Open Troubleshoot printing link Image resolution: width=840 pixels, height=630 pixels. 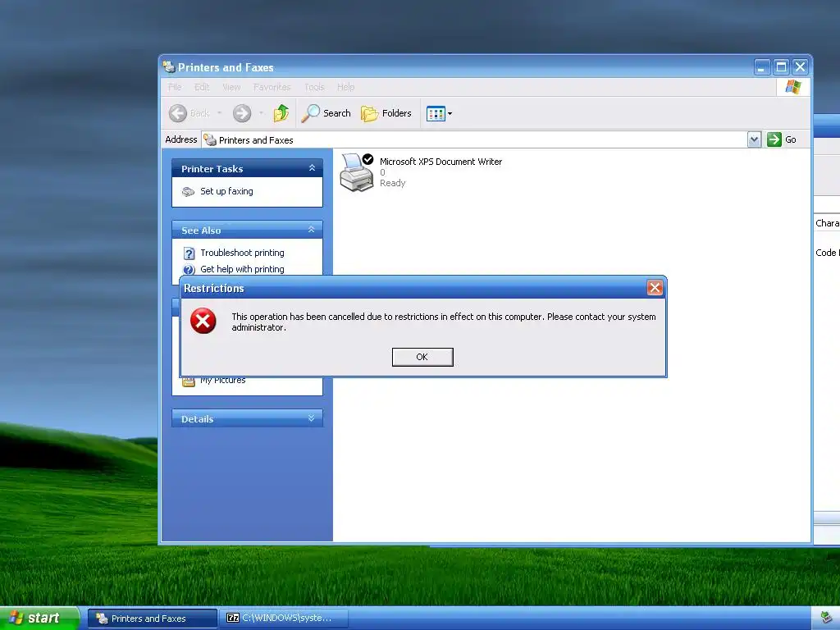(x=242, y=253)
